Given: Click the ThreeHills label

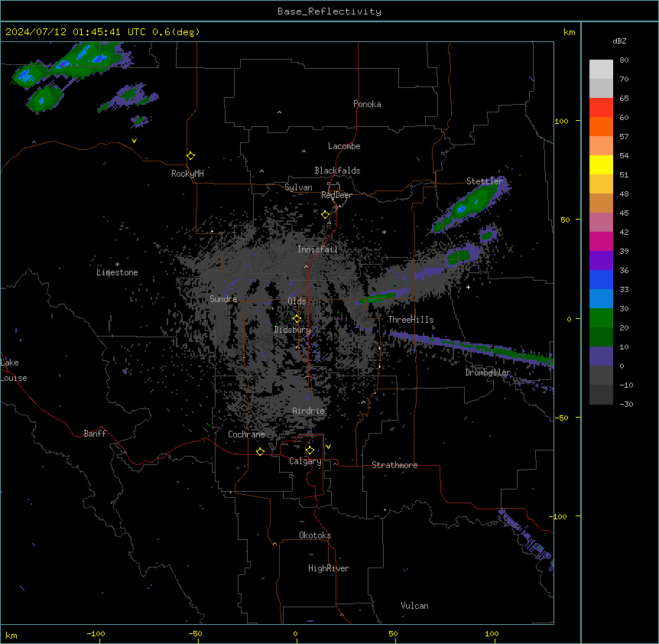Looking at the screenshot, I should (411, 320).
